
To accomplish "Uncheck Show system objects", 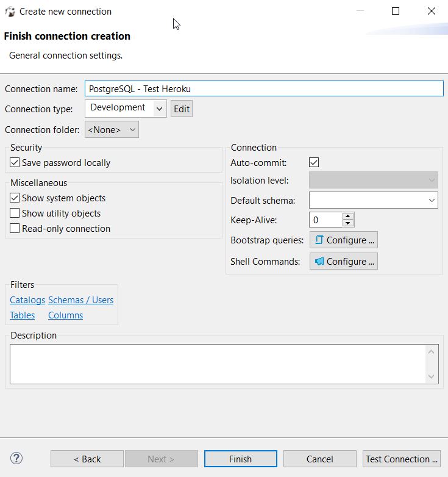I will [x=15, y=198].
